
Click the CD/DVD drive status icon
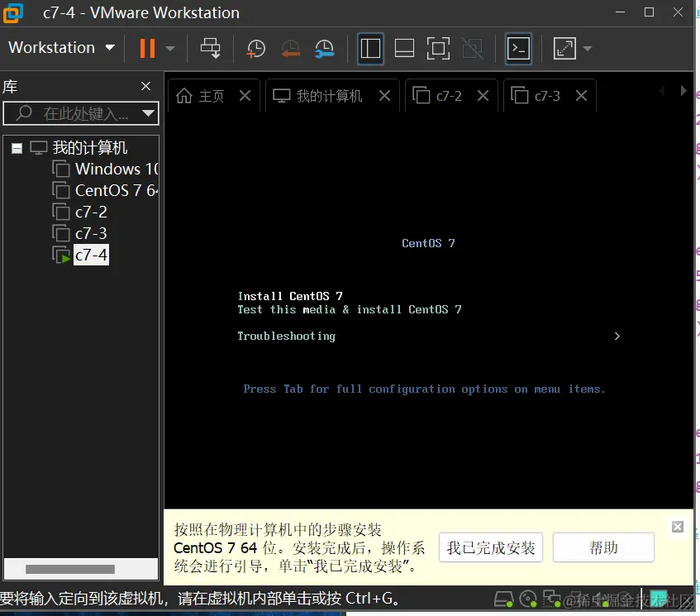click(528, 599)
